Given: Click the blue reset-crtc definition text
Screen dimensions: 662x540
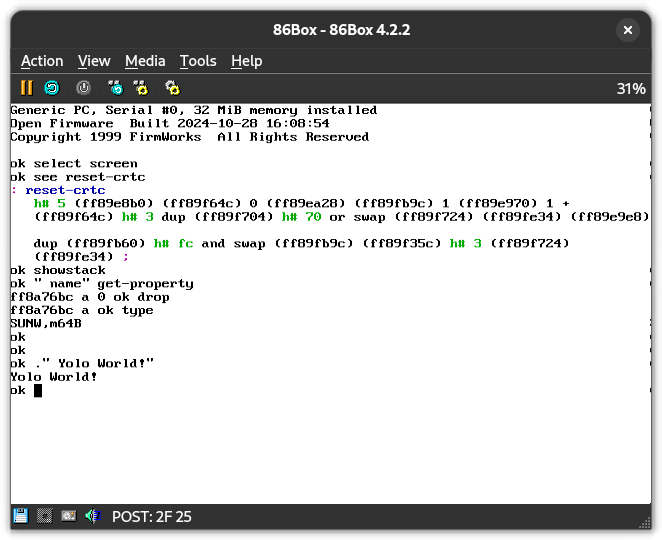Looking at the screenshot, I should 65,190.
